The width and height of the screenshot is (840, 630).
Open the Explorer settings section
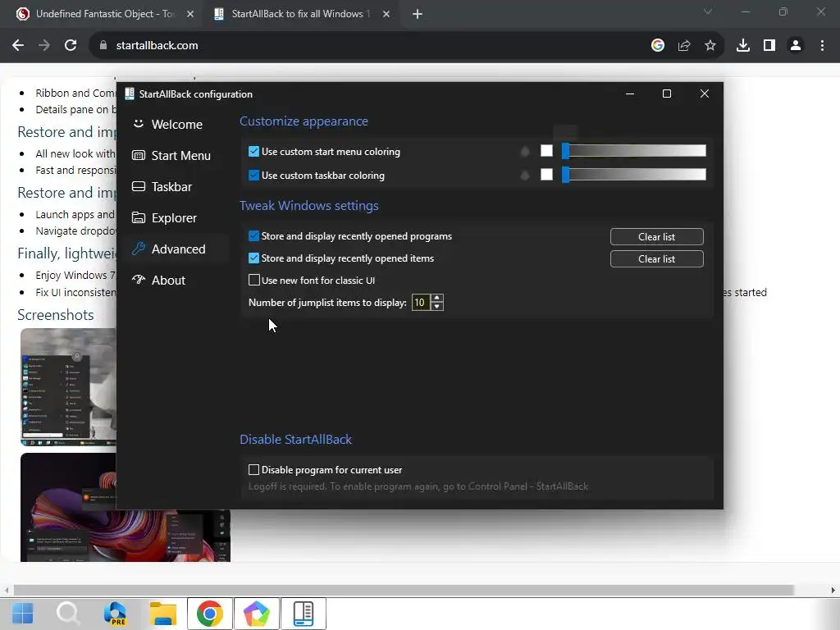[x=174, y=217]
